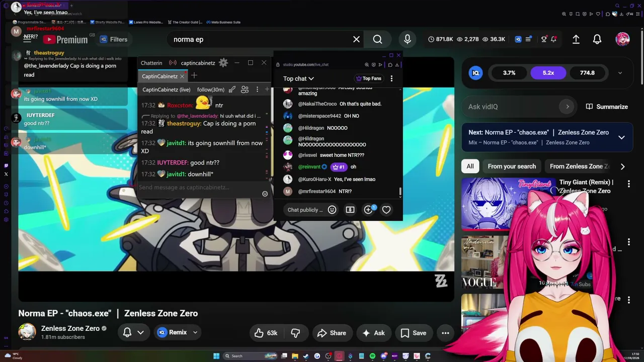The height and width of the screenshot is (362, 644).
Task: Open Chatterin settings gear
Action: point(223,63)
